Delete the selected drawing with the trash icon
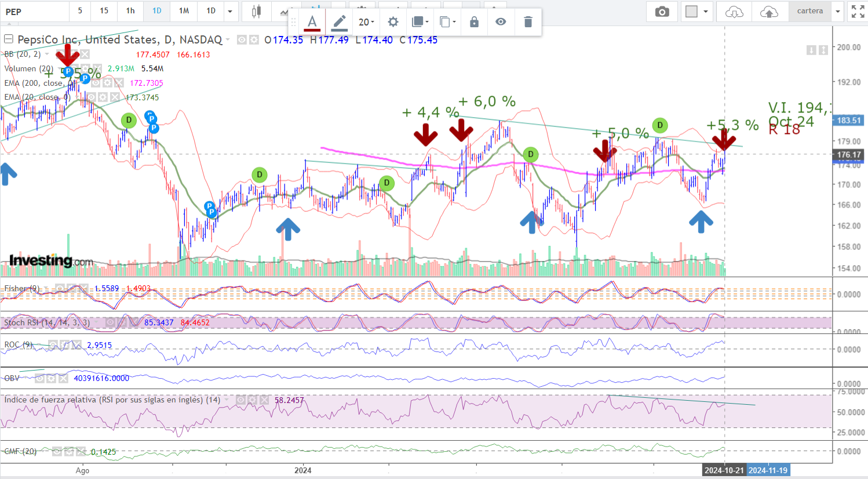Screen dimensions: 868x479 point(527,22)
